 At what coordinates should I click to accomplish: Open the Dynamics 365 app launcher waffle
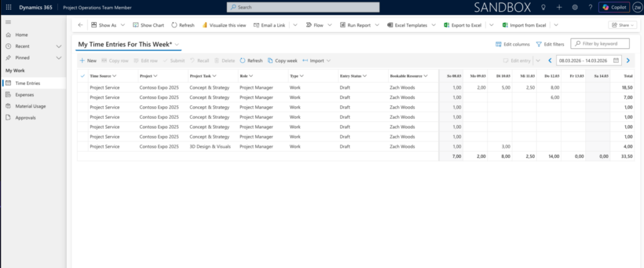[8, 7]
